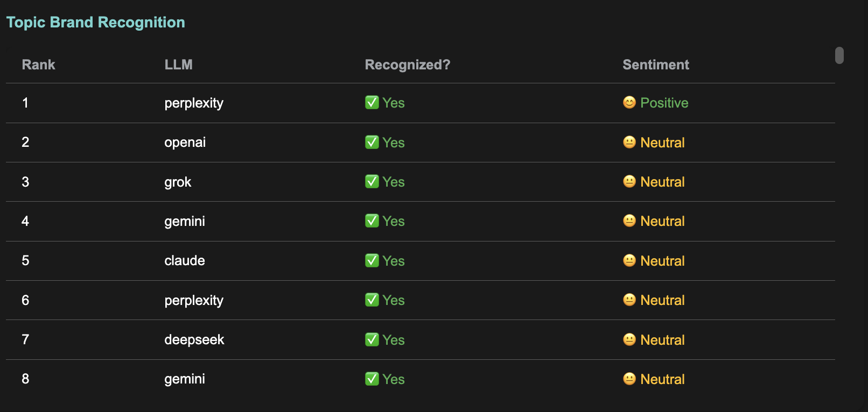Click the neutral face emoji in the Rank 4 gemini row
The image size is (868, 412).
pos(629,221)
